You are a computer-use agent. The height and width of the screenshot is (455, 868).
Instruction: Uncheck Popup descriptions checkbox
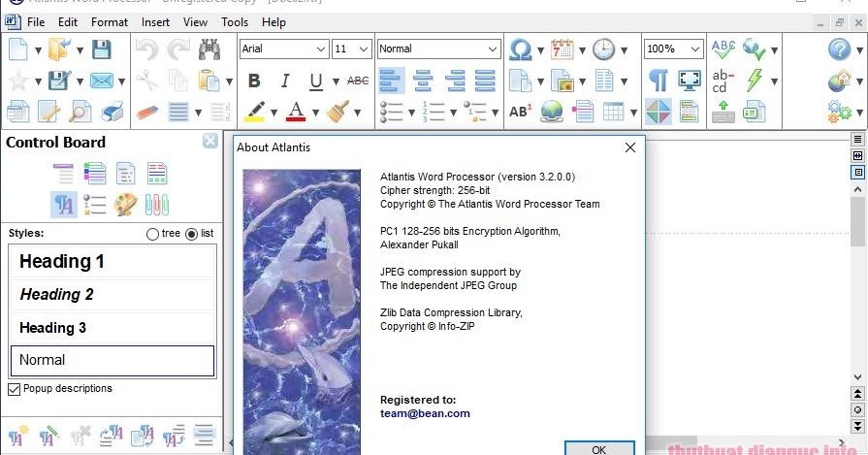pos(15,389)
